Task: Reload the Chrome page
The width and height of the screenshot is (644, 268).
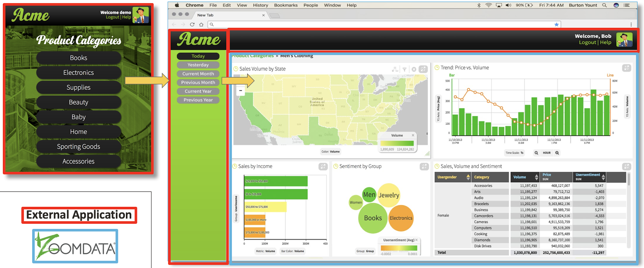Action: coord(192,25)
